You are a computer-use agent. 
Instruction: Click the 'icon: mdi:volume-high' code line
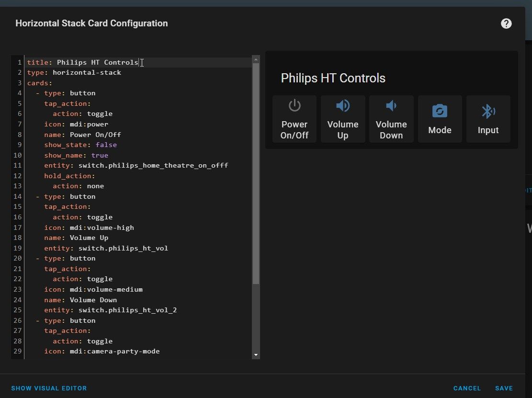[x=89, y=227]
